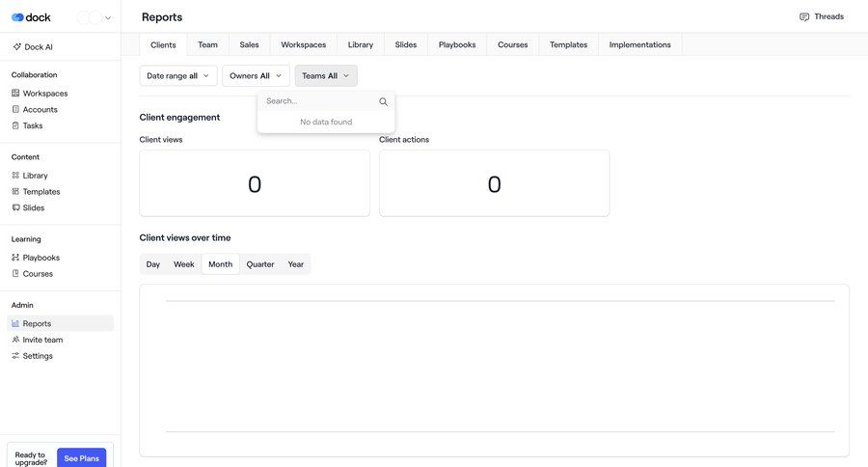
Task: Switch to the Slides report tab
Action: click(406, 44)
